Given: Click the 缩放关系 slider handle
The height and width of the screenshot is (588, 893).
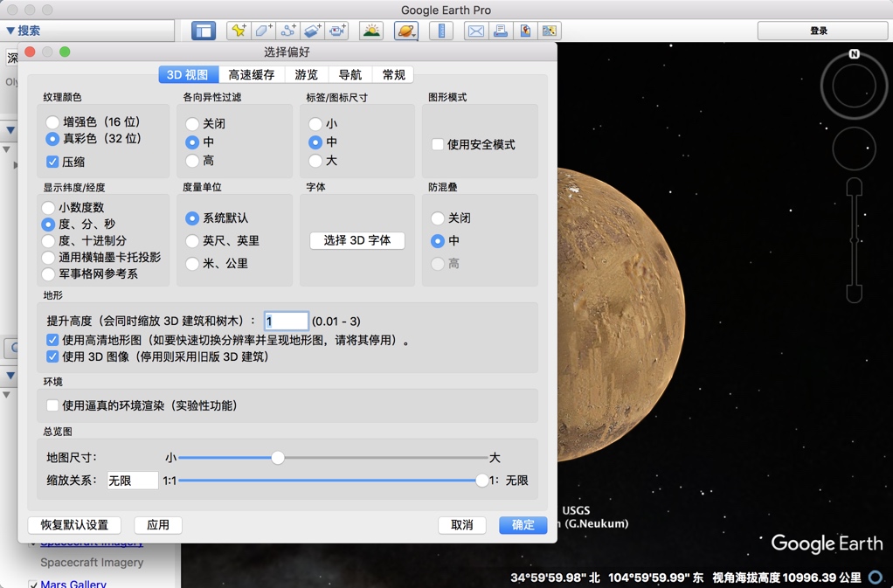Looking at the screenshot, I should click(x=481, y=481).
